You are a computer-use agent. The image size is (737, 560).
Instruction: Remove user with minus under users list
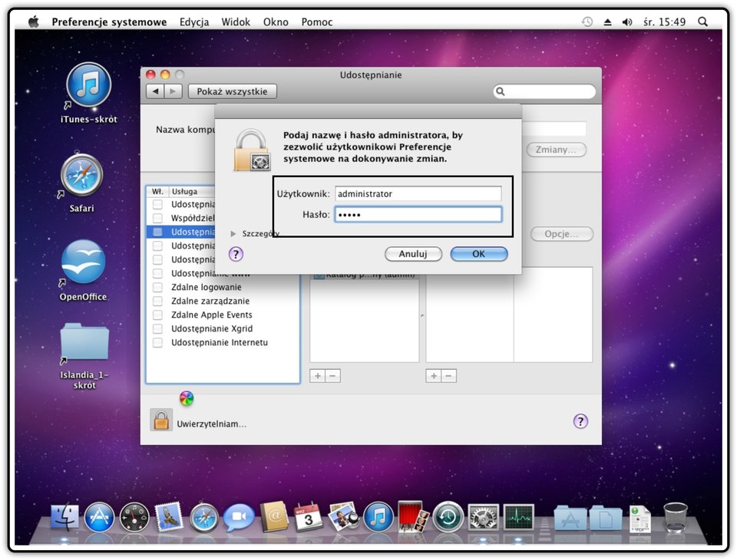pyautogui.click(x=449, y=376)
